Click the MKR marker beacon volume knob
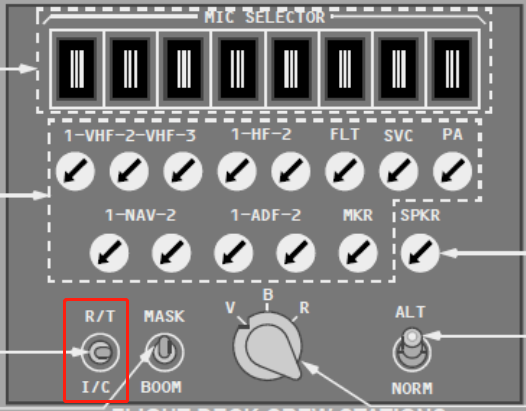This screenshot has height=411, width=526. [358, 253]
